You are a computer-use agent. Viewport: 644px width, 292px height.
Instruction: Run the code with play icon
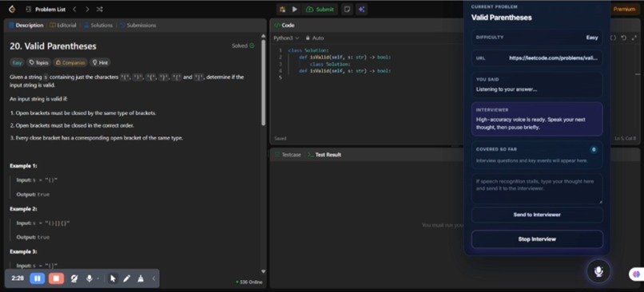(x=295, y=9)
